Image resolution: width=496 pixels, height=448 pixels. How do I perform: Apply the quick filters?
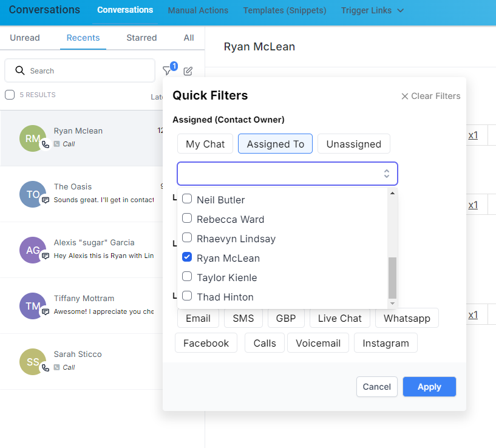click(x=429, y=387)
